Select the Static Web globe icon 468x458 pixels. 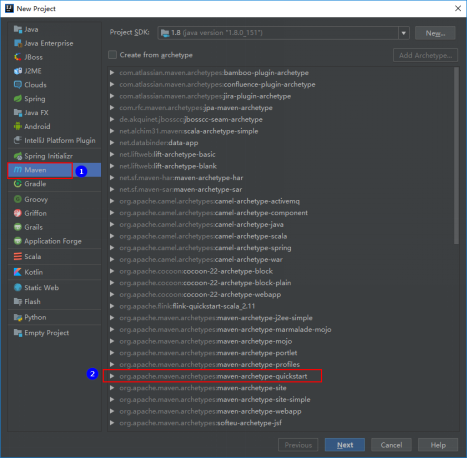pyautogui.click(x=18, y=287)
